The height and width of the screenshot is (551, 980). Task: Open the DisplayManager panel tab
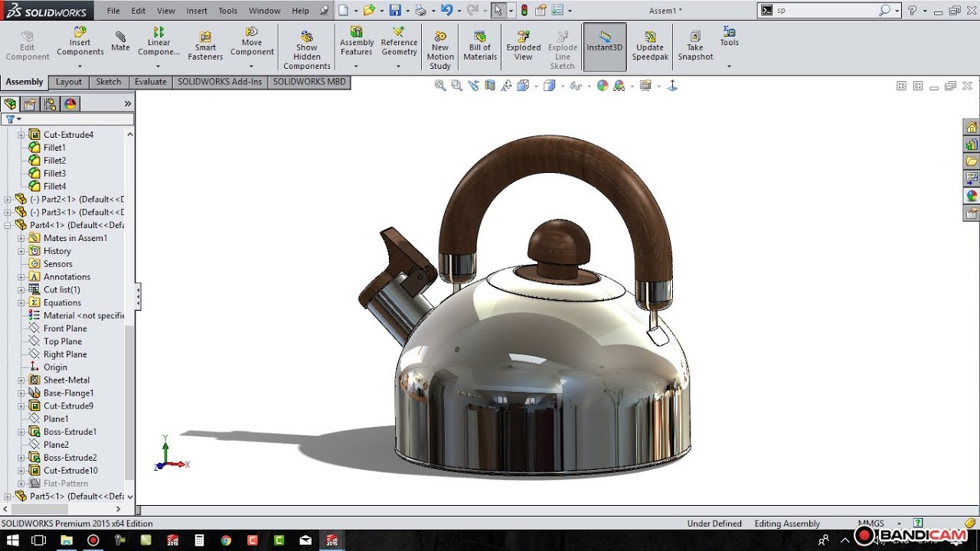pyautogui.click(x=70, y=104)
